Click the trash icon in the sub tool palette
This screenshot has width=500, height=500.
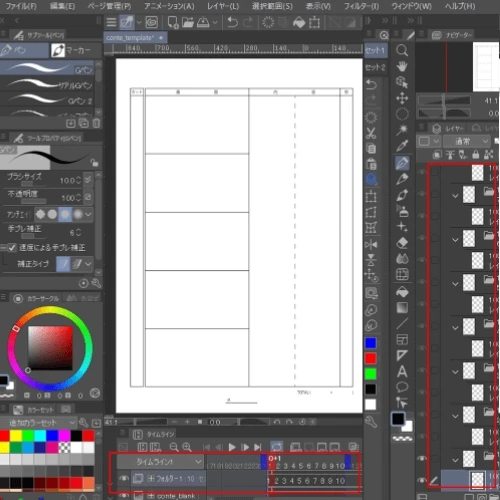pos(96,123)
